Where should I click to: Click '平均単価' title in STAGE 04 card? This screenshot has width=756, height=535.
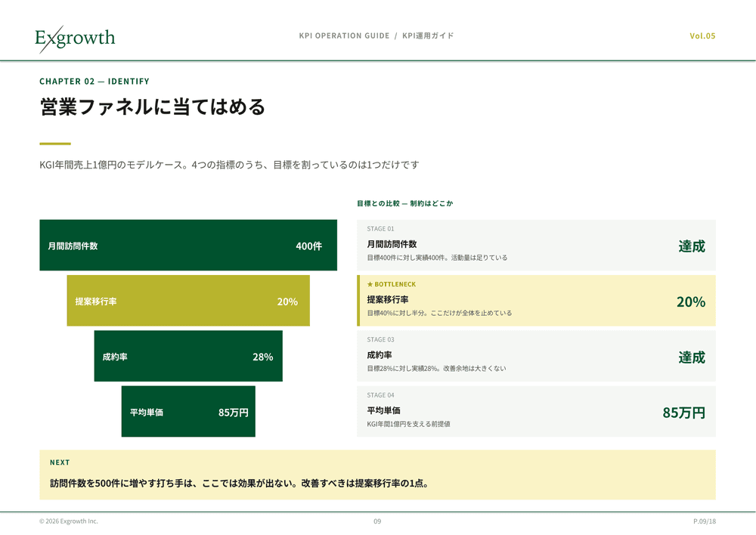[384, 410]
